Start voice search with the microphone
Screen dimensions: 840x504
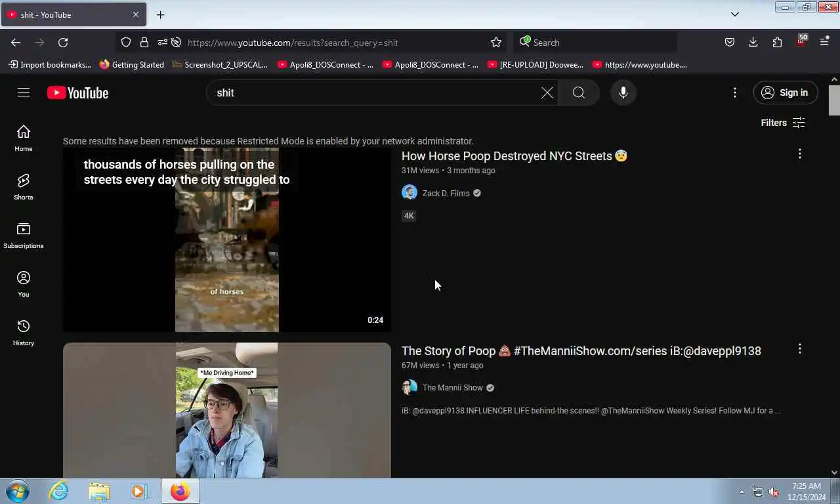[x=623, y=93]
